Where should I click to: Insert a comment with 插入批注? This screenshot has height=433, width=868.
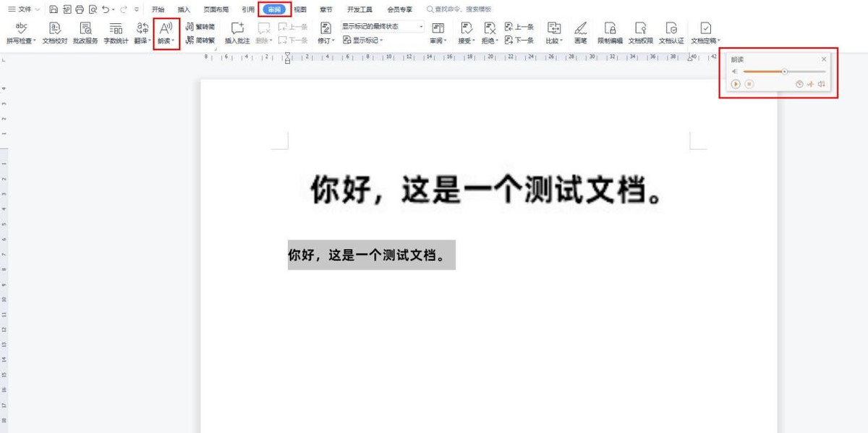coord(239,33)
